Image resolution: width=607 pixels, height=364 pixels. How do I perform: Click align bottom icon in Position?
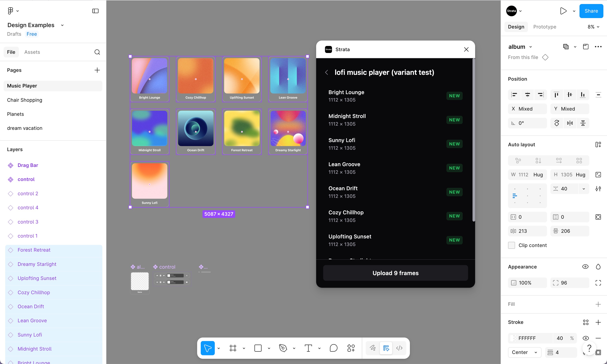click(583, 95)
